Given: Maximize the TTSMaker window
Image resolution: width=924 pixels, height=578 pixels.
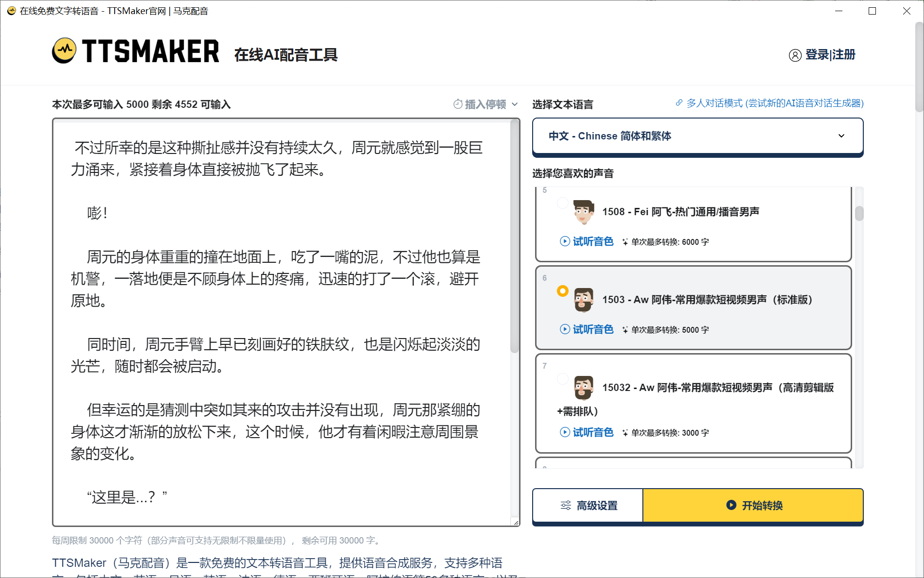Looking at the screenshot, I should click(873, 11).
